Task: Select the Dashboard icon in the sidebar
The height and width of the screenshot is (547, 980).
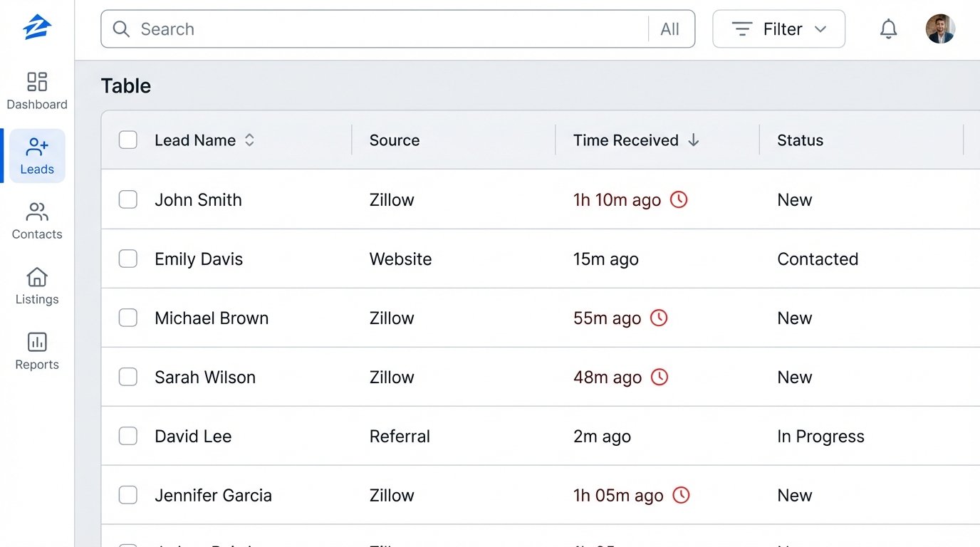Action: 36,82
